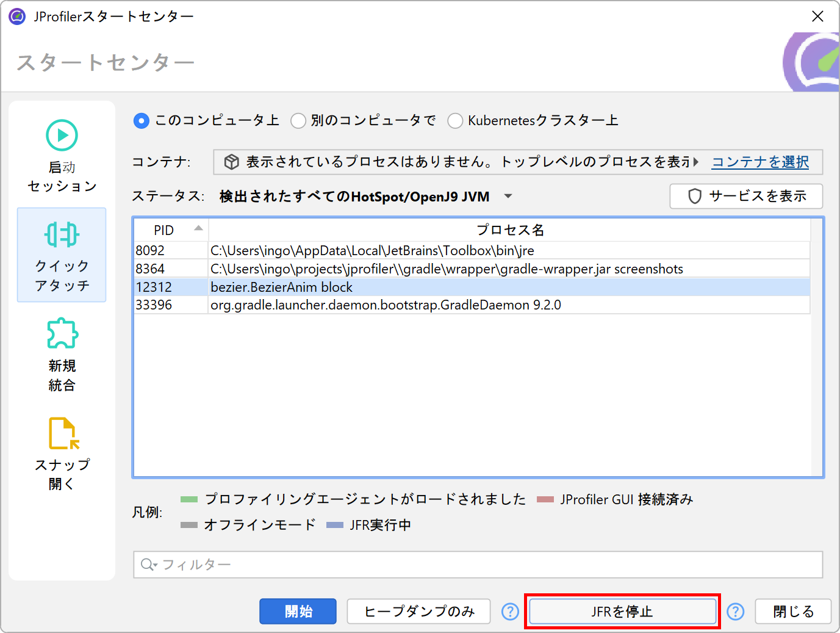Select the このコンピュータ上 radio button

[x=142, y=121]
